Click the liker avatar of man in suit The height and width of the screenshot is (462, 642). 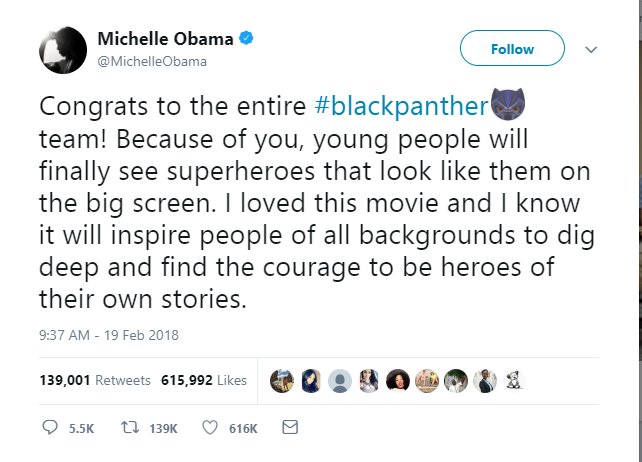(x=486, y=381)
